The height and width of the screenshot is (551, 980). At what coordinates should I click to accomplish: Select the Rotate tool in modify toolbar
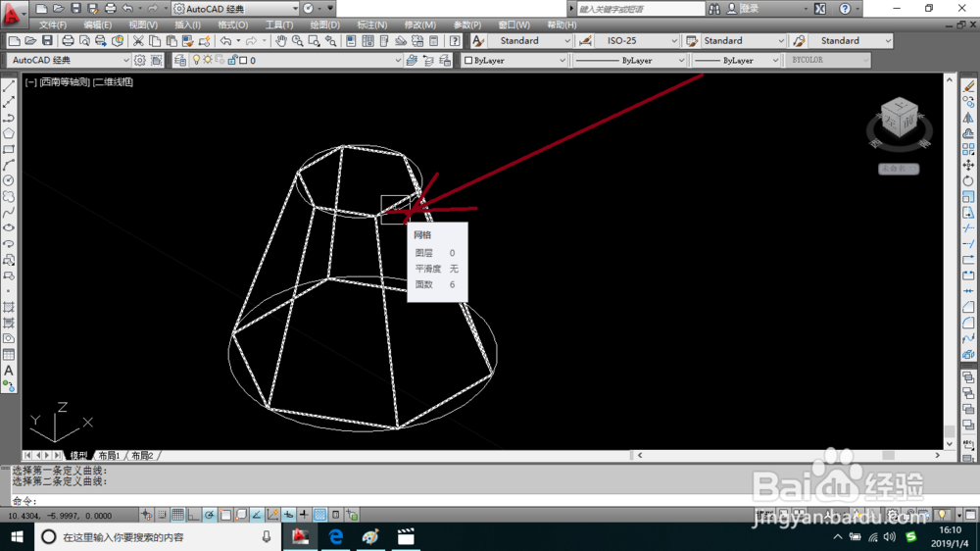click(969, 180)
